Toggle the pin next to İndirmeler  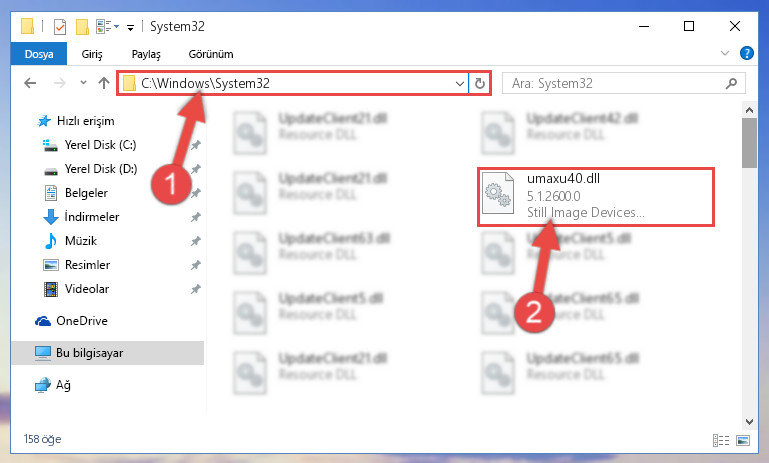(x=195, y=217)
